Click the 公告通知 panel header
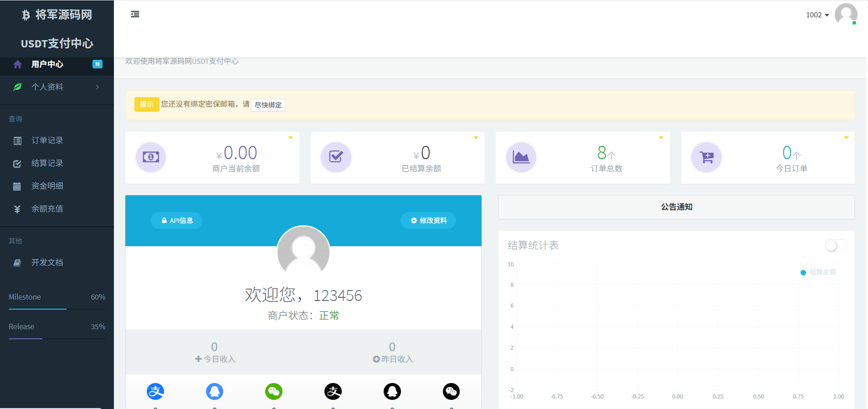Viewport: 868px width, 409px height. point(677,207)
